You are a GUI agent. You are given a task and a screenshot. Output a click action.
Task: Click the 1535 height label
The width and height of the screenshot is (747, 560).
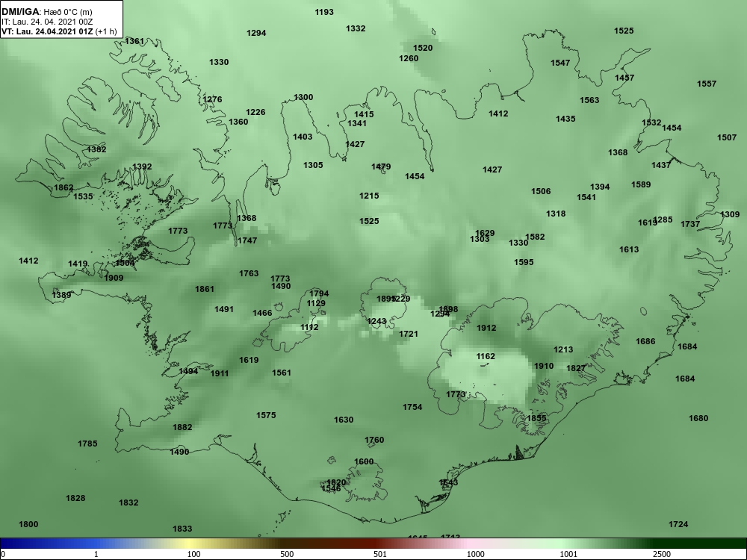pos(84,196)
